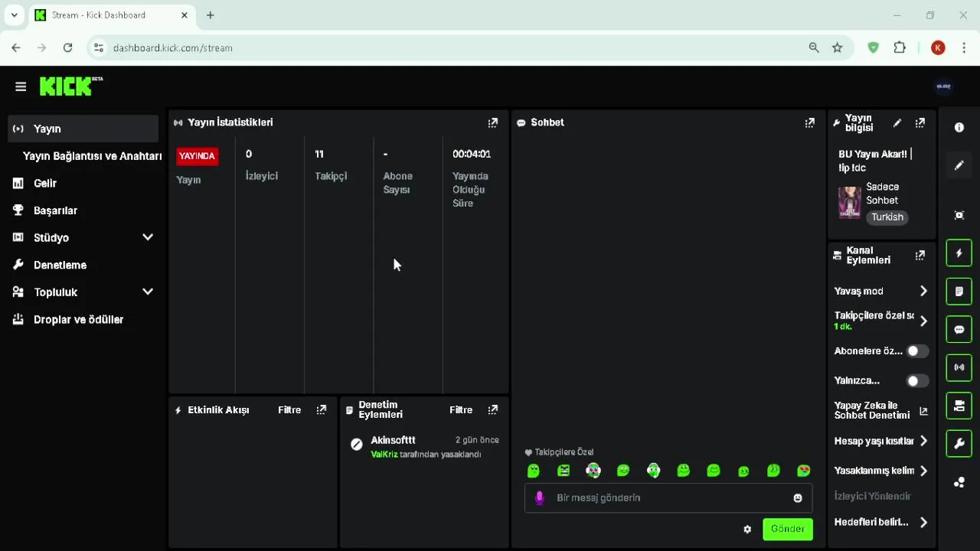Image resolution: width=980 pixels, height=551 pixels.
Task: Pop out the Kanal Eylemleri panel
Action: click(920, 256)
